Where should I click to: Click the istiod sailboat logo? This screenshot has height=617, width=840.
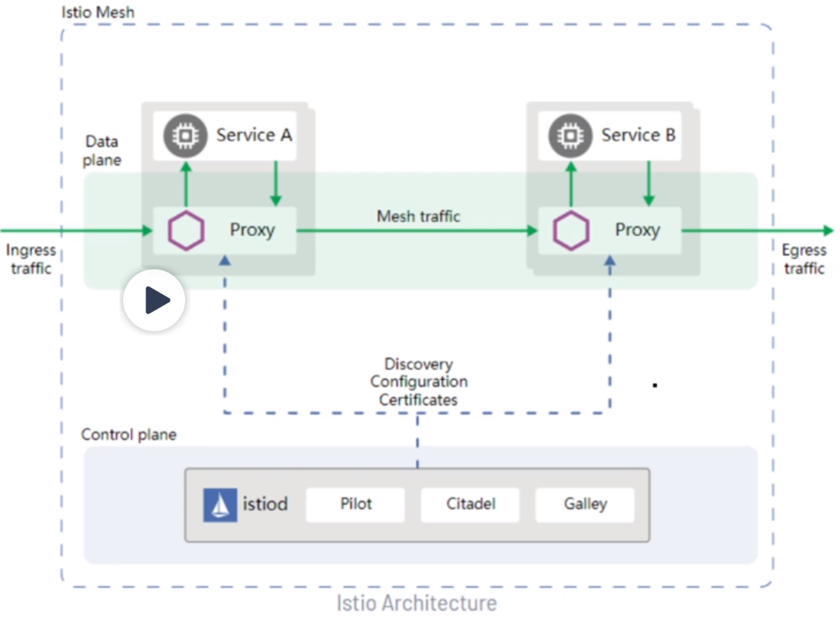tap(220, 505)
